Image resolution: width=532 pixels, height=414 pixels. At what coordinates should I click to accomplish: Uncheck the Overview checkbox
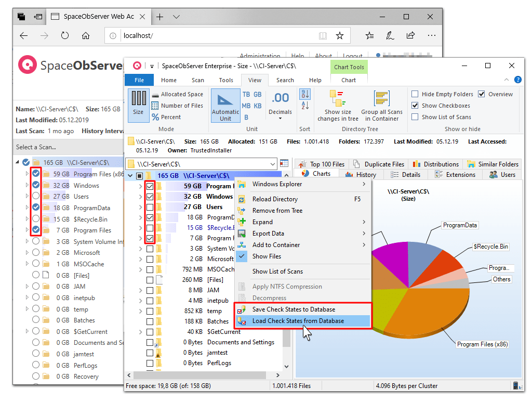pos(482,94)
